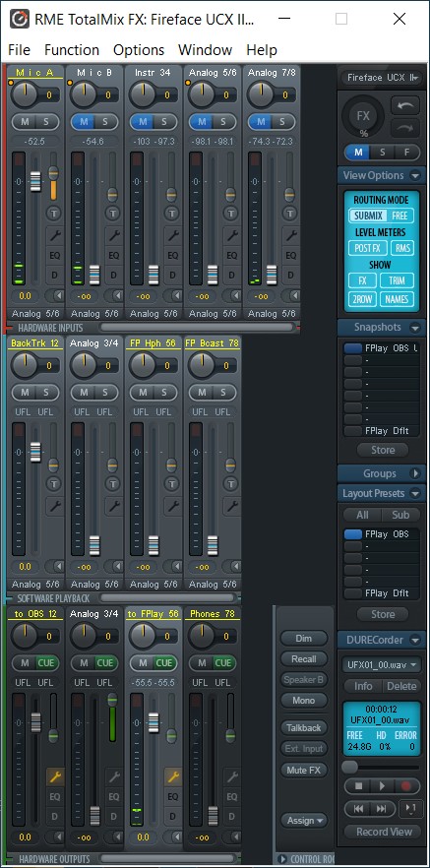Open the Function menu
Image resolution: width=430 pixels, height=868 pixels.
click(x=72, y=50)
